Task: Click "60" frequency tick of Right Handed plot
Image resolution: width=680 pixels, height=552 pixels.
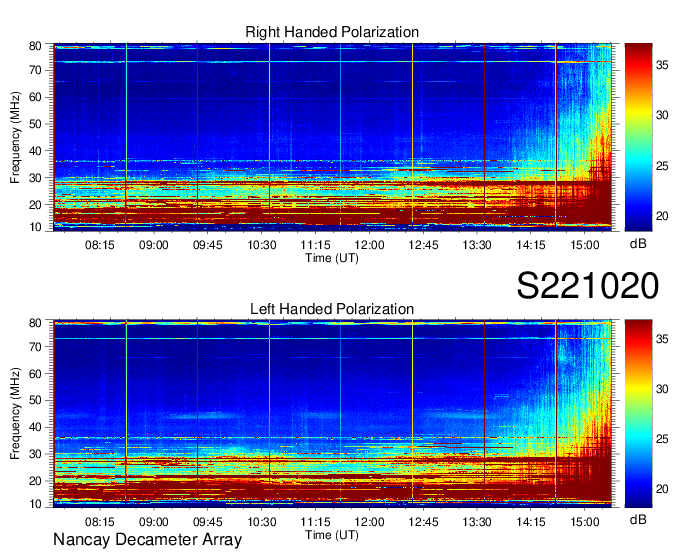Action: coord(35,97)
